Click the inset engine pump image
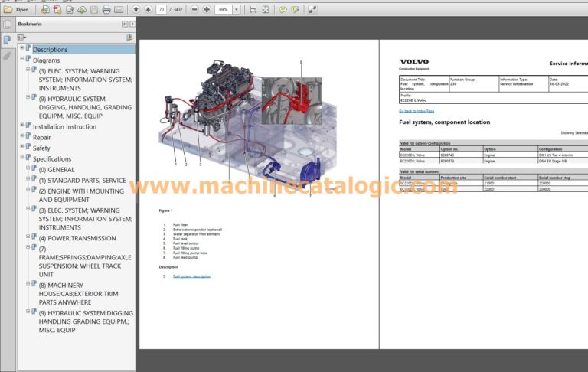The width and height of the screenshot is (588, 372). [292, 101]
